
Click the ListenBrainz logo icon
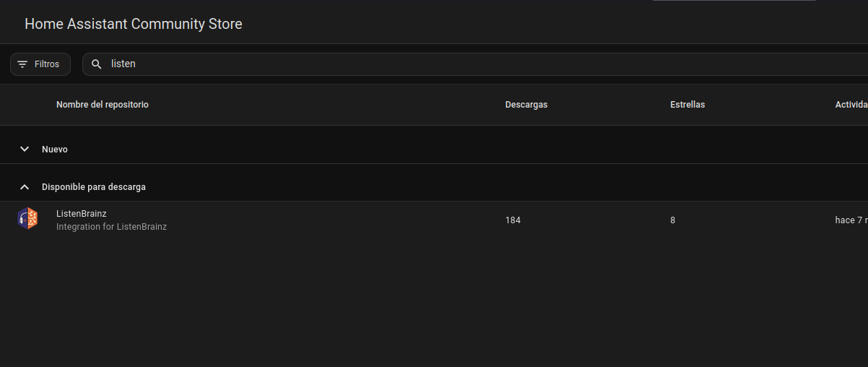coord(27,218)
